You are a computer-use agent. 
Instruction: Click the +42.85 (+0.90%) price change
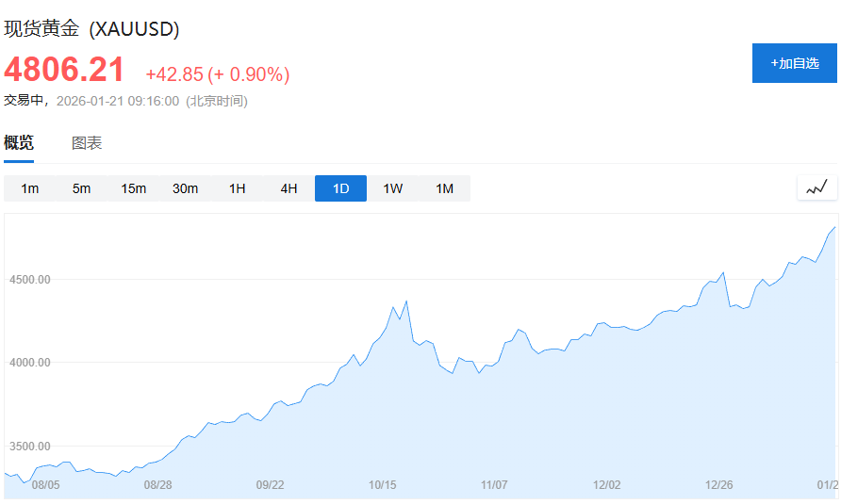coord(217,74)
